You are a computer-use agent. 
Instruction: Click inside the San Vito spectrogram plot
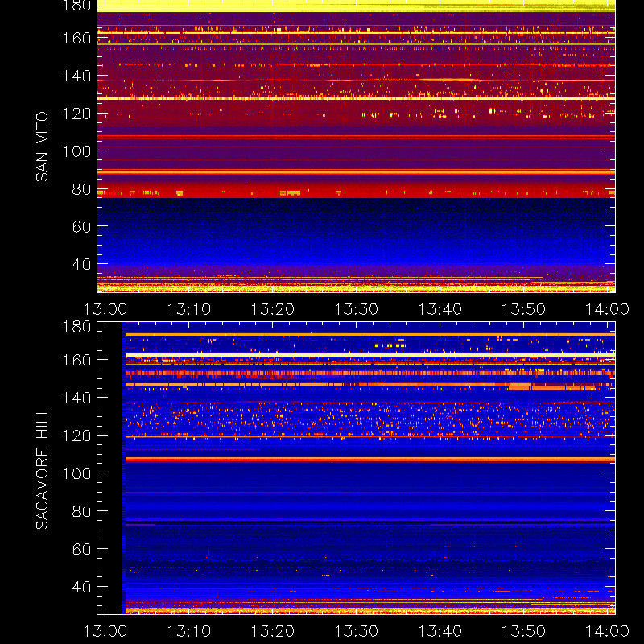coord(356,147)
